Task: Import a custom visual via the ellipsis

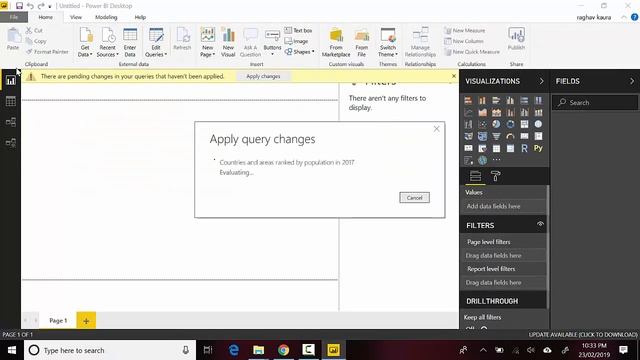Action: [496, 160]
